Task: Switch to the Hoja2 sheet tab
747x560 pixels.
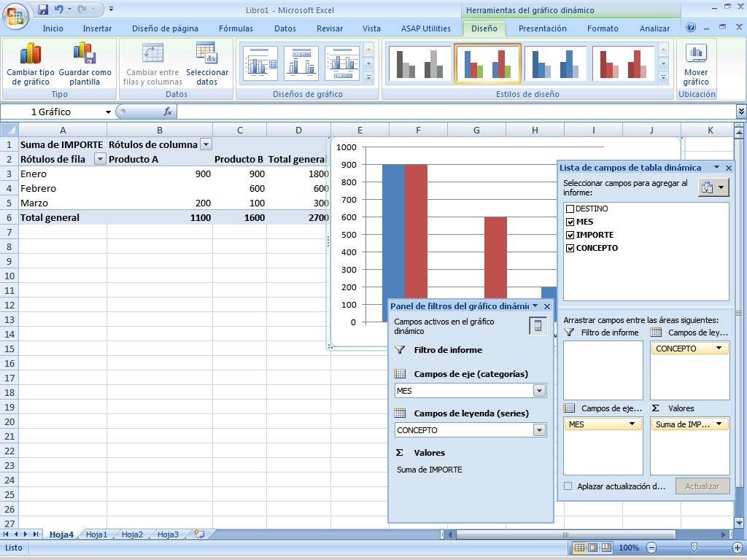Action: click(132, 534)
